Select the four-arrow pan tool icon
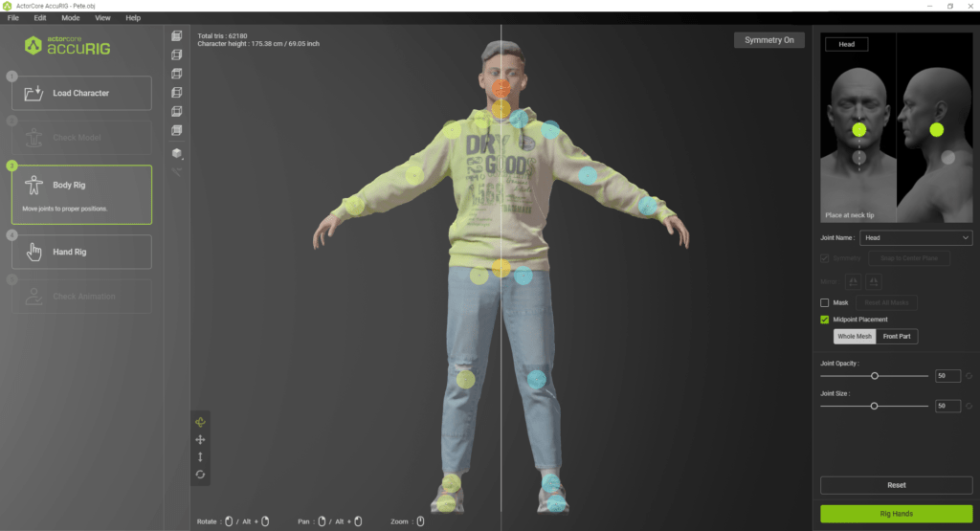980x531 pixels. [200, 439]
